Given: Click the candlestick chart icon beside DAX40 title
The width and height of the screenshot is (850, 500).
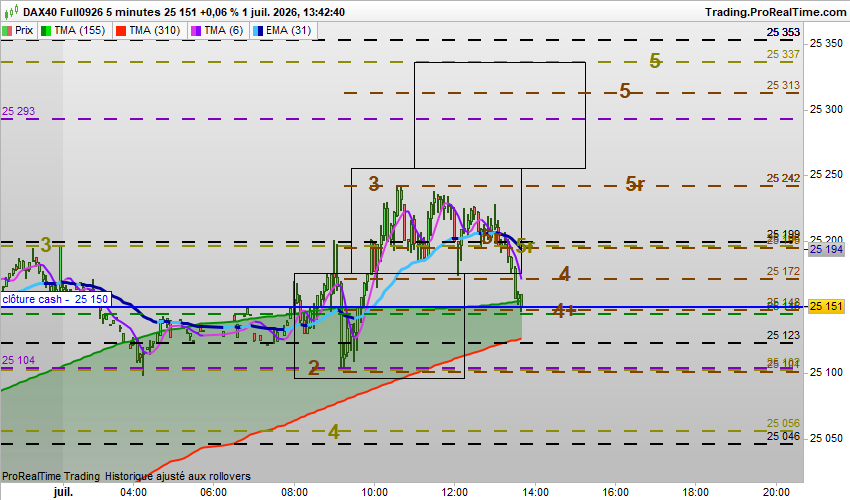Looking at the screenshot, I should click(x=11, y=11).
